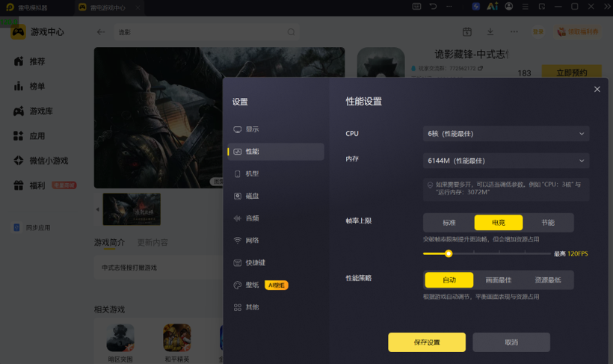Copy the player group number icon

pyautogui.click(x=481, y=68)
